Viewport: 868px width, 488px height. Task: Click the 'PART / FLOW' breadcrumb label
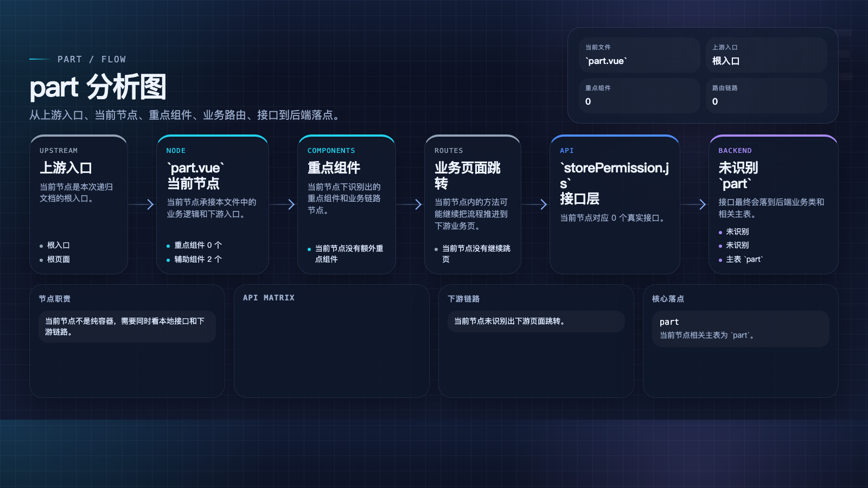pyautogui.click(x=92, y=59)
